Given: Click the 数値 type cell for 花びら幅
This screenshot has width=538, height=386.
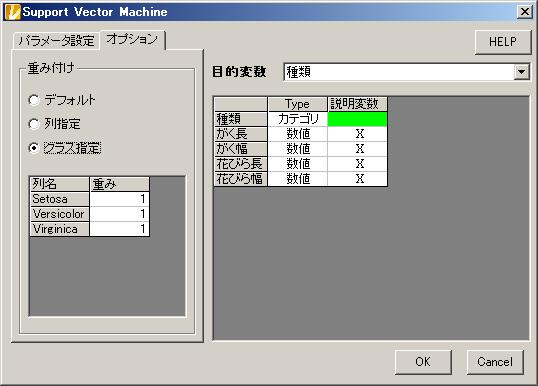Looking at the screenshot, I should pyautogui.click(x=298, y=179).
